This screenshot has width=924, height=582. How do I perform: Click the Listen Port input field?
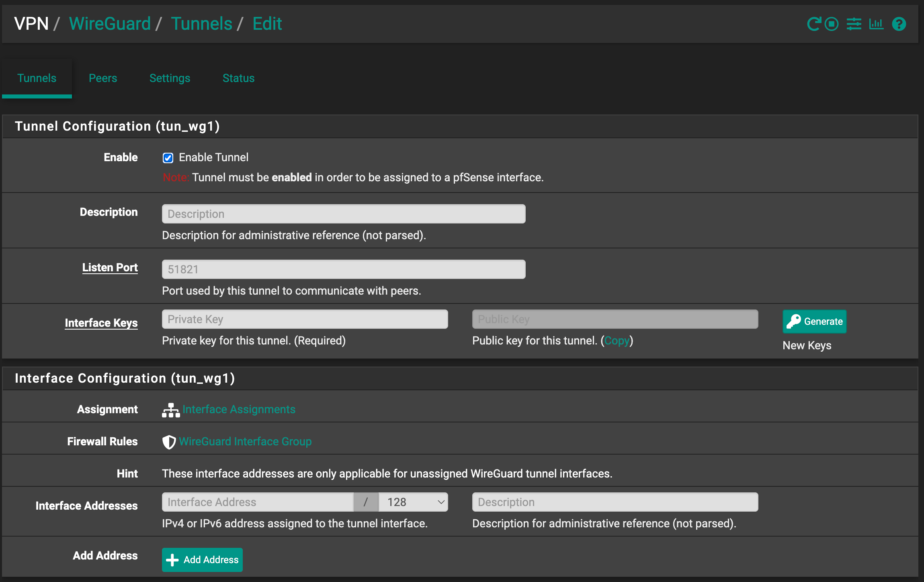coord(344,269)
